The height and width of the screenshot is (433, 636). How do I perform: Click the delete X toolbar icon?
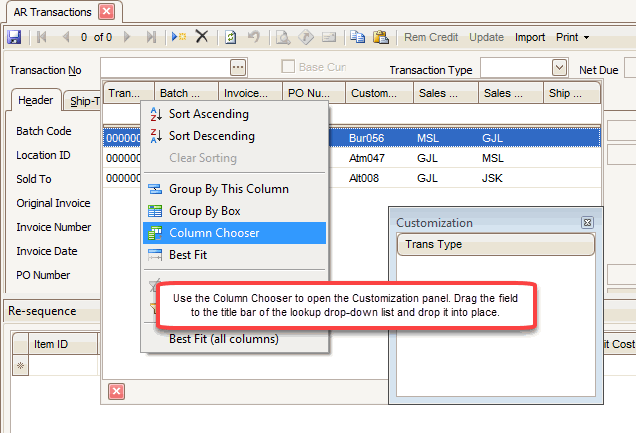[x=201, y=37]
